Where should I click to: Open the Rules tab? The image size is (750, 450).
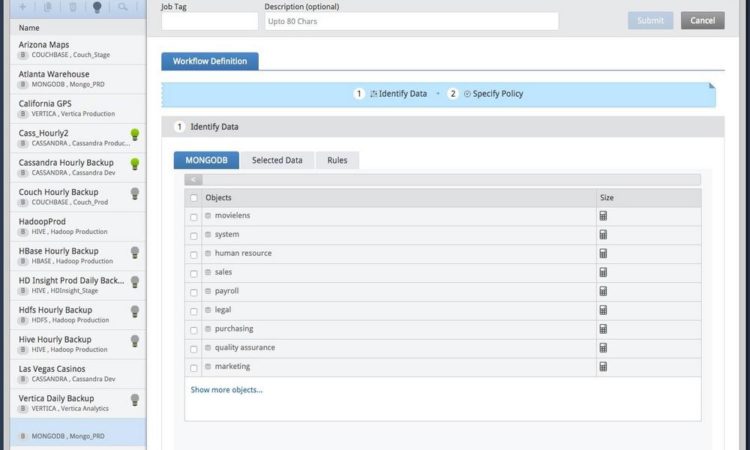pos(337,160)
